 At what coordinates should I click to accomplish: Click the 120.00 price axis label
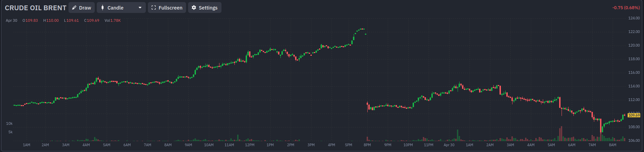(x=634, y=45)
